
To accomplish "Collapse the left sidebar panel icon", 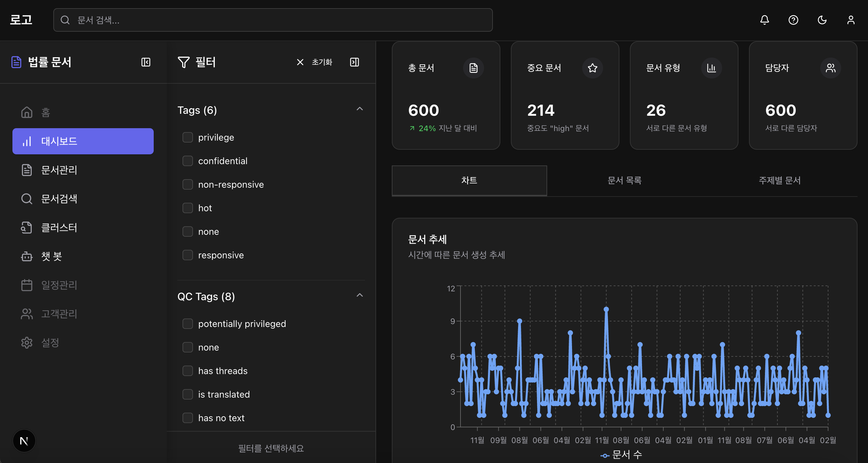I will pos(146,62).
